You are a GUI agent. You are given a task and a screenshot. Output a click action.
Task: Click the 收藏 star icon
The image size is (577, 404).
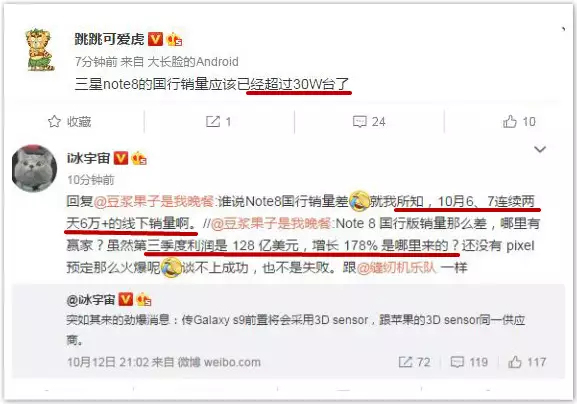point(54,121)
